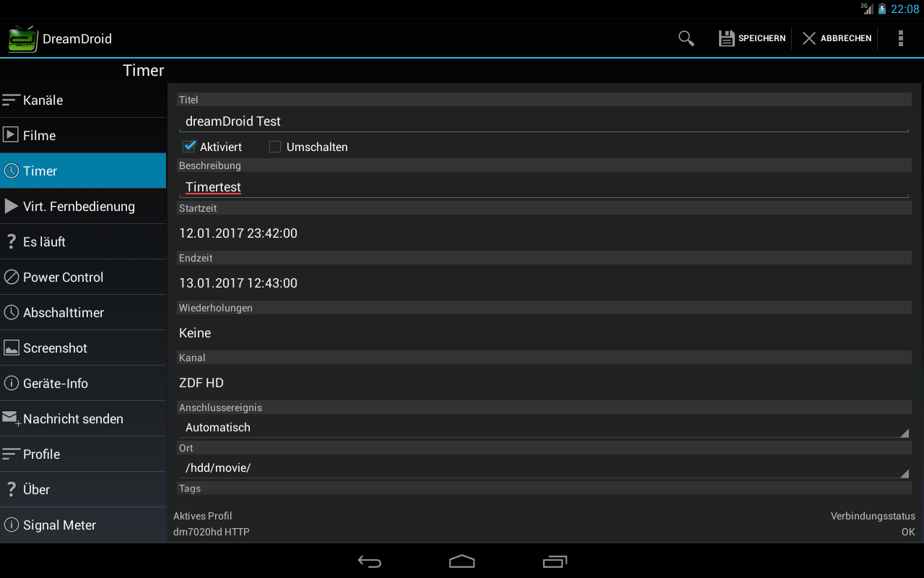The image size is (924, 578).
Task: Open the overflow menu with three dots
Action: [900, 38]
